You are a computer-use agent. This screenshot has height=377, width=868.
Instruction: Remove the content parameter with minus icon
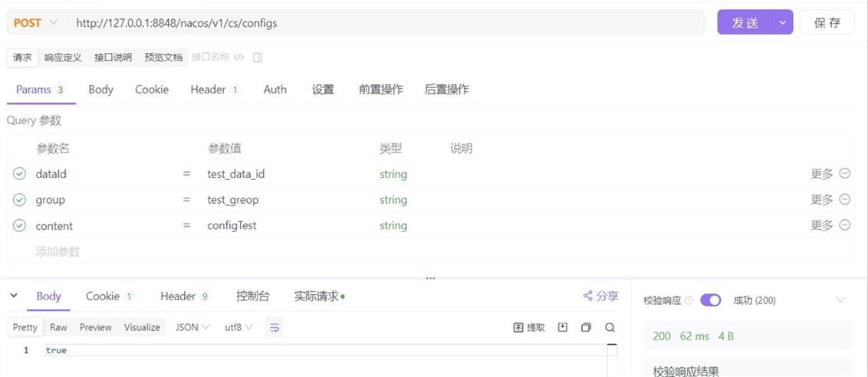[x=844, y=225]
